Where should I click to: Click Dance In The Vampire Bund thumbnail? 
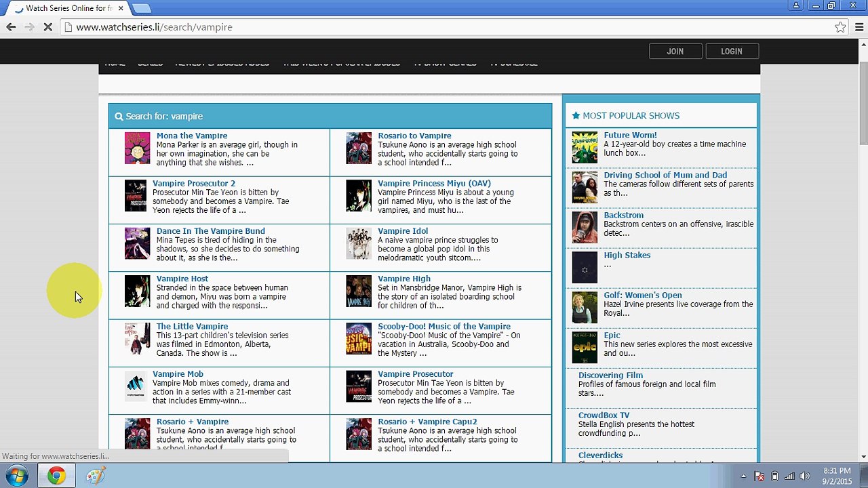(137, 243)
